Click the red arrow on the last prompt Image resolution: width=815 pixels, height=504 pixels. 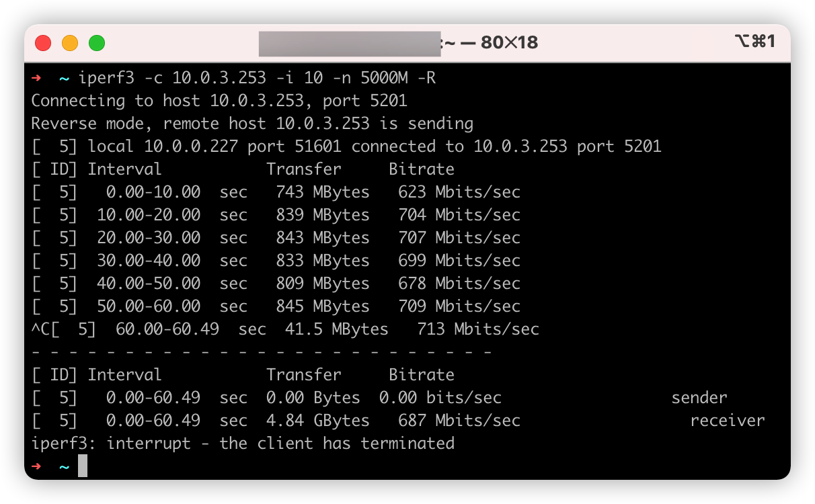pyautogui.click(x=36, y=466)
